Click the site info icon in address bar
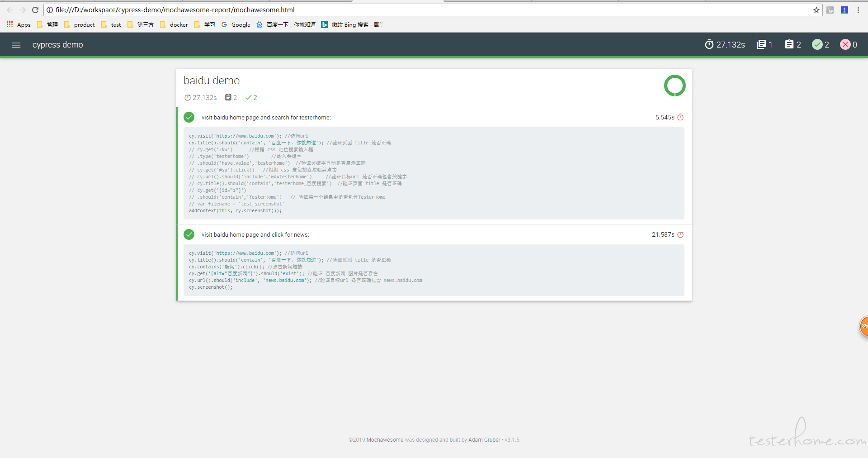 [x=50, y=10]
